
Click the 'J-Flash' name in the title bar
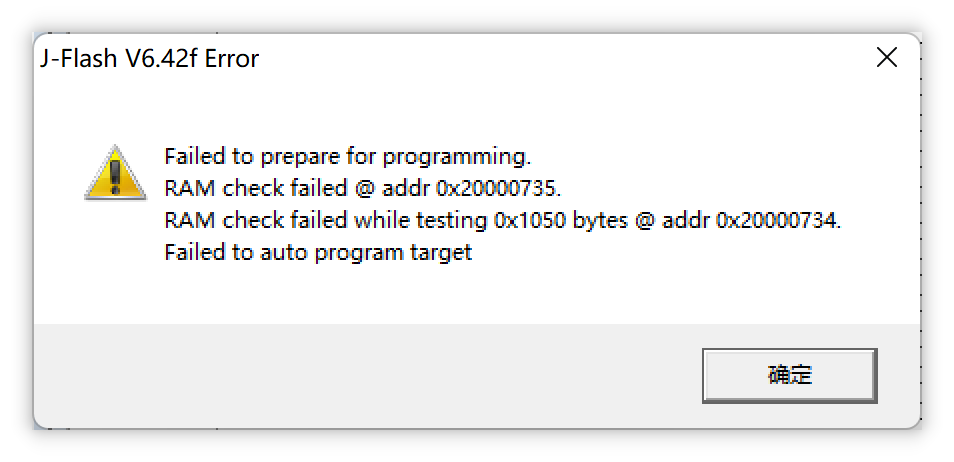(x=78, y=59)
